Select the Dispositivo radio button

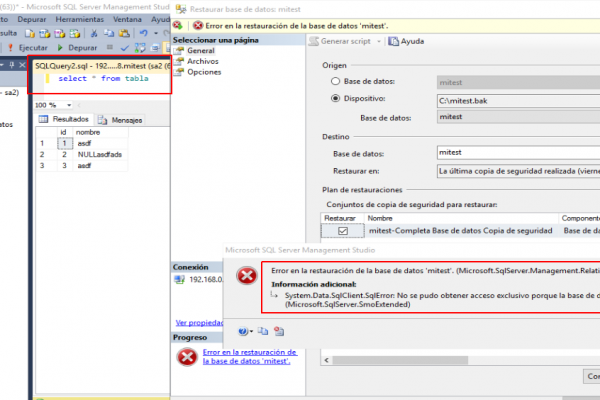click(x=336, y=98)
